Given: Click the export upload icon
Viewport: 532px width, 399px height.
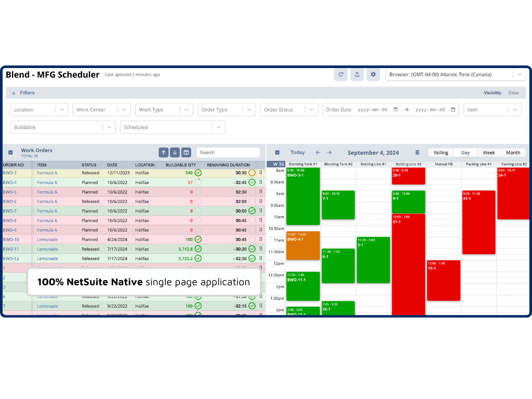Looking at the screenshot, I should pos(357,74).
